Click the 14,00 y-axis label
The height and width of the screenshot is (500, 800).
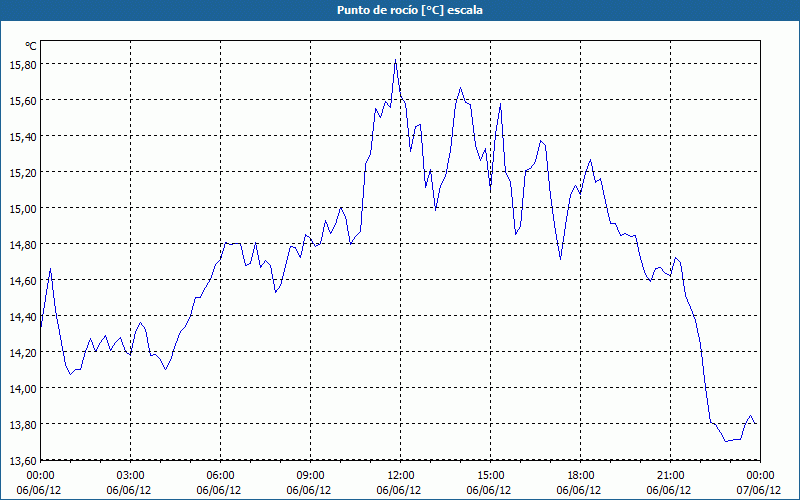[23, 389]
